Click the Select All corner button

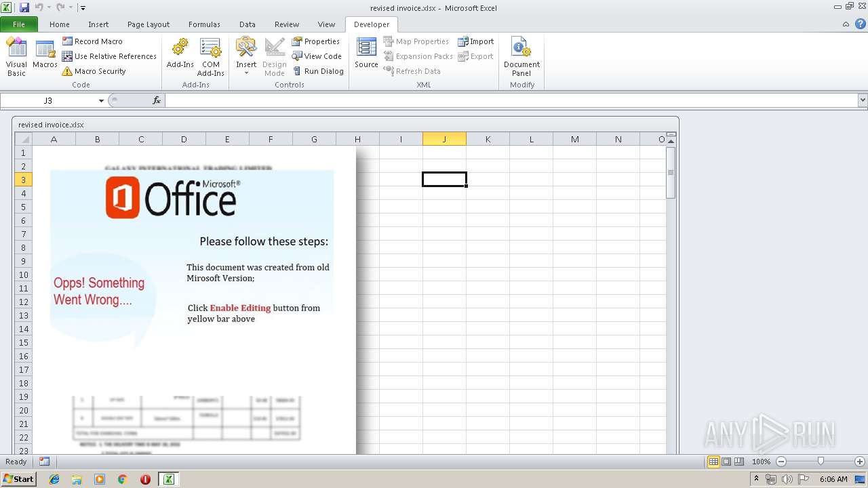point(24,139)
